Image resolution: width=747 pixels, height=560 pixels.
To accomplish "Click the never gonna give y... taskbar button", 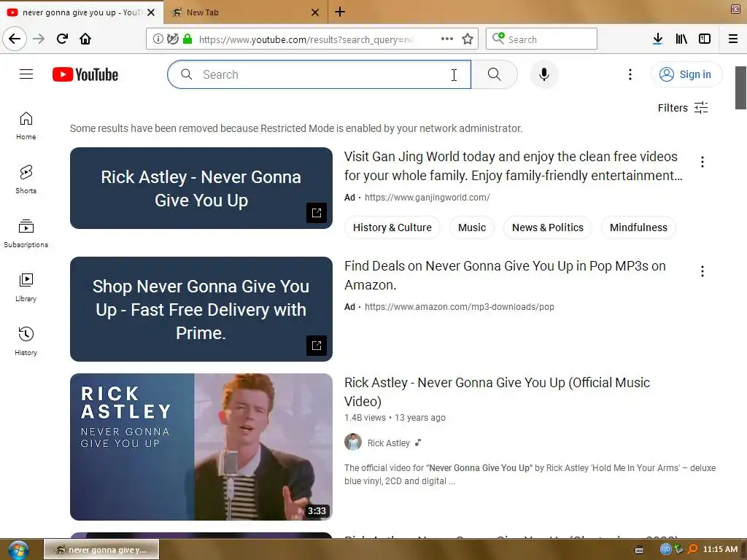I will coord(101,550).
